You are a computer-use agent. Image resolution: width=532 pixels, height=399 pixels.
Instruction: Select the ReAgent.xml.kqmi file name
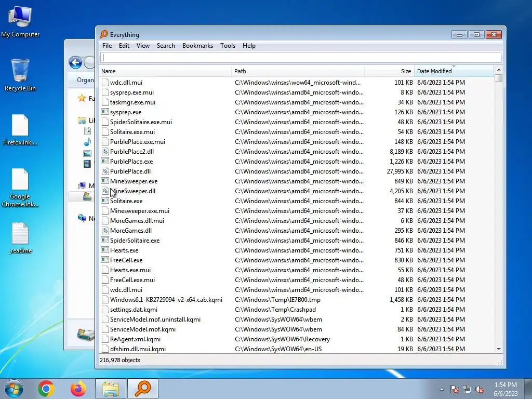point(135,339)
